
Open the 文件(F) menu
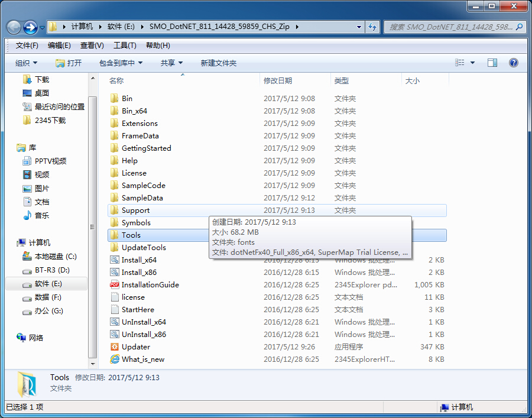coord(27,46)
